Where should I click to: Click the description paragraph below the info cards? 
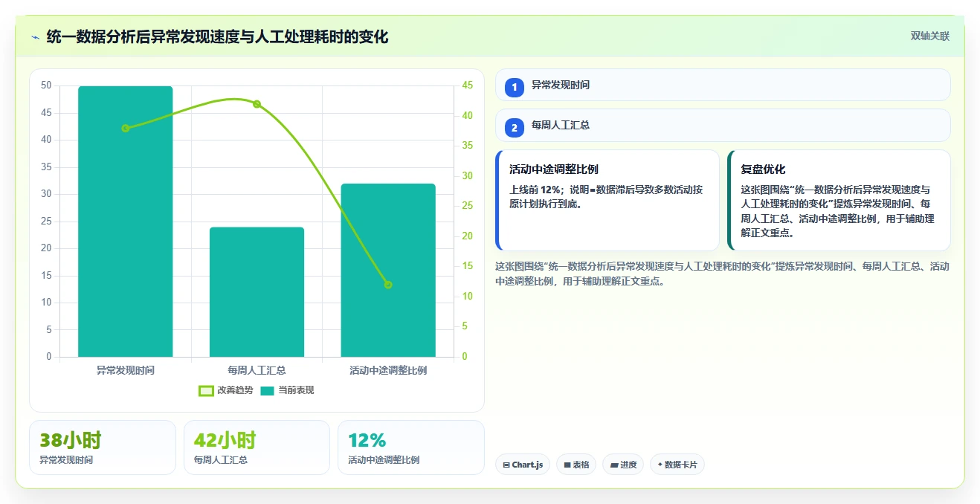723,274
